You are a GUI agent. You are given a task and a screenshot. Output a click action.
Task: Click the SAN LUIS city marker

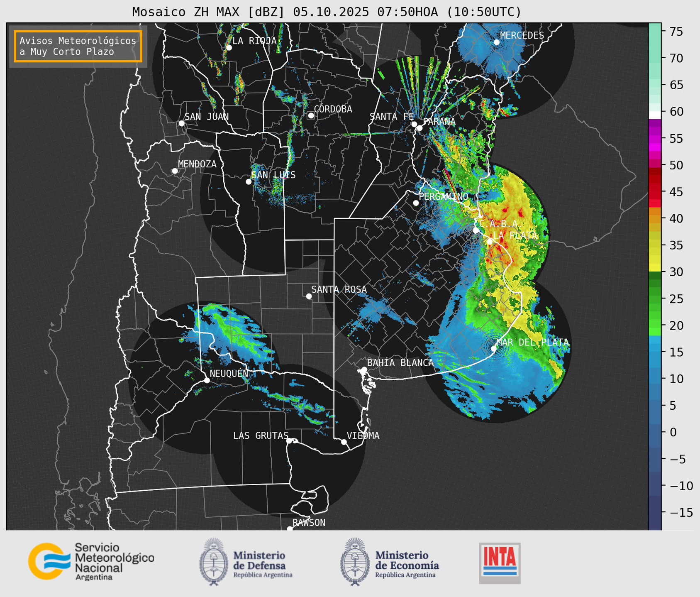point(249,182)
